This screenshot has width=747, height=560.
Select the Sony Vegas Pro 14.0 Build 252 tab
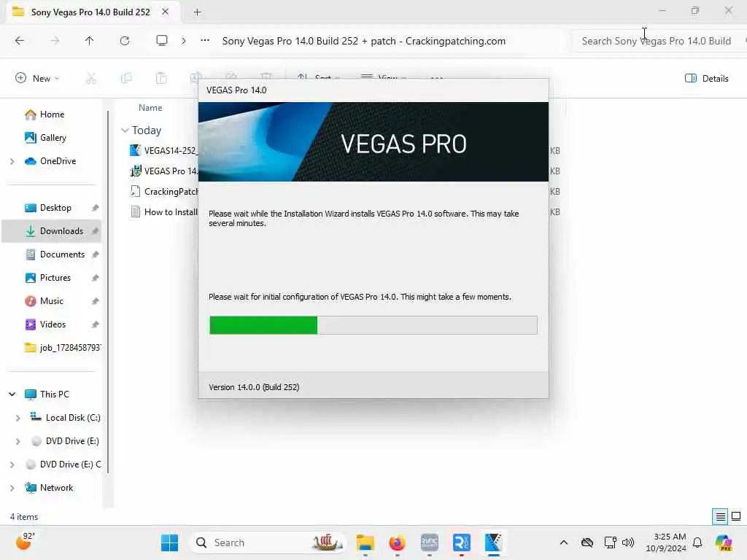(90, 12)
